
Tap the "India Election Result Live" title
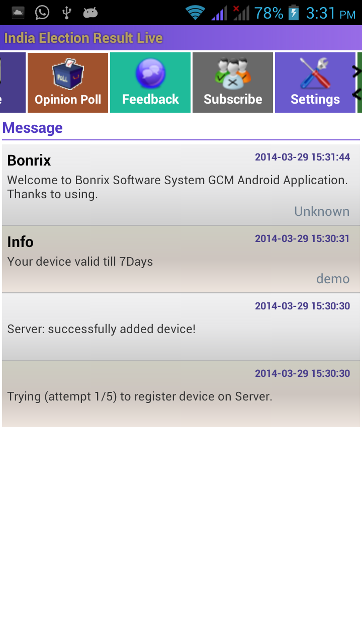(x=83, y=38)
